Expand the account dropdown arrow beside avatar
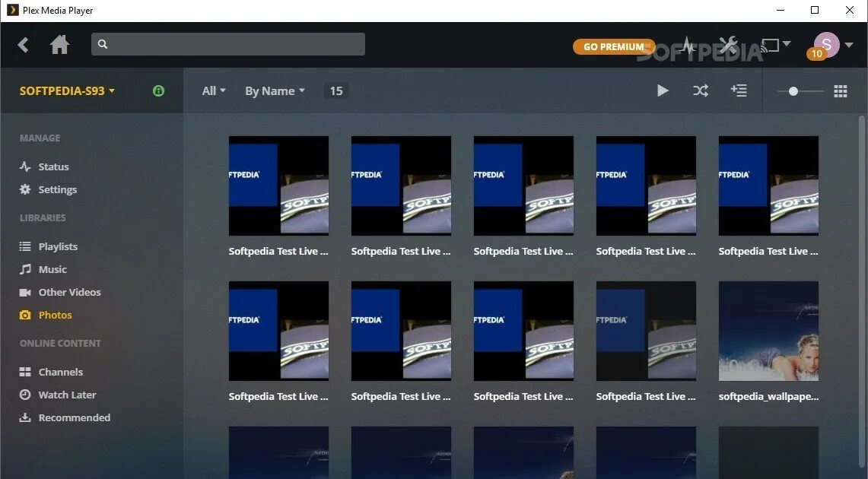 [x=849, y=46]
